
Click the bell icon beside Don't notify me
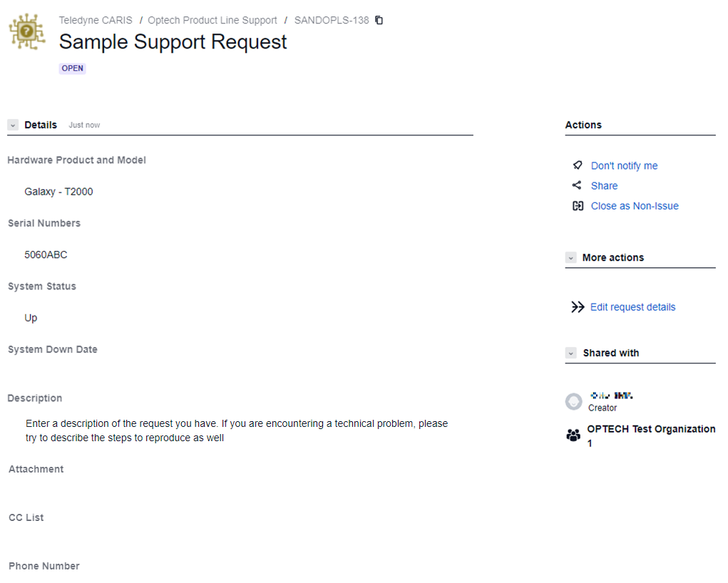[578, 165]
